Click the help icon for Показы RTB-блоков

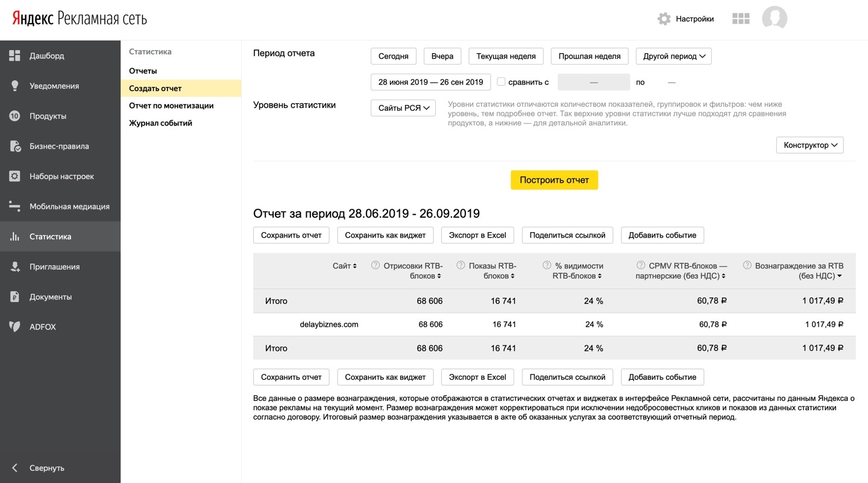coord(461,265)
